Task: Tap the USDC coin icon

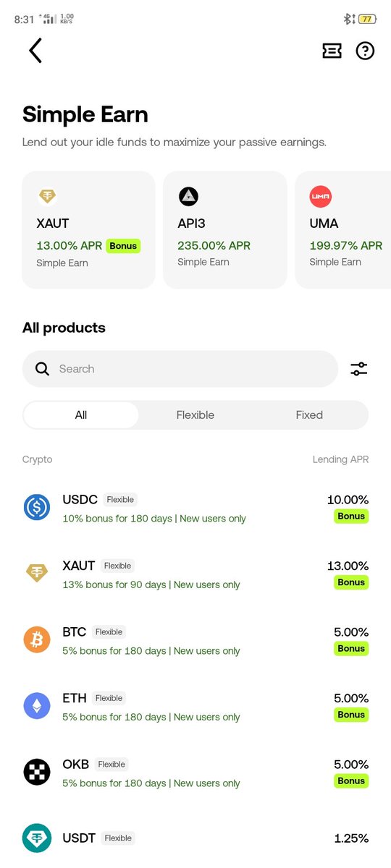Action: pyautogui.click(x=37, y=507)
